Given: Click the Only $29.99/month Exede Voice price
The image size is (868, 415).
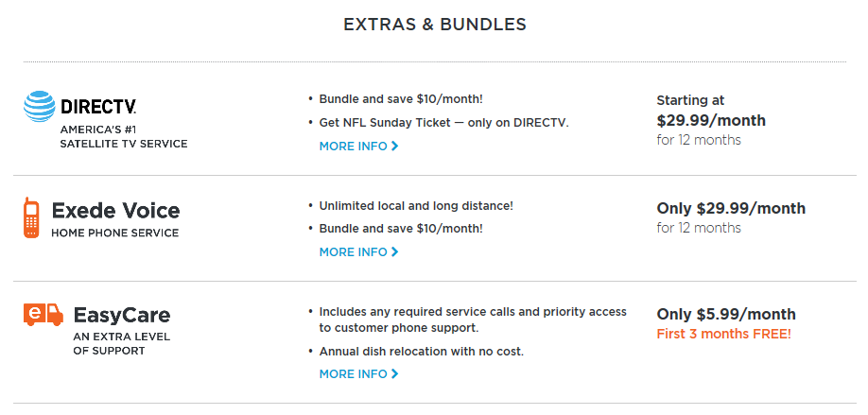Looking at the screenshot, I should pyautogui.click(x=731, y=208).
